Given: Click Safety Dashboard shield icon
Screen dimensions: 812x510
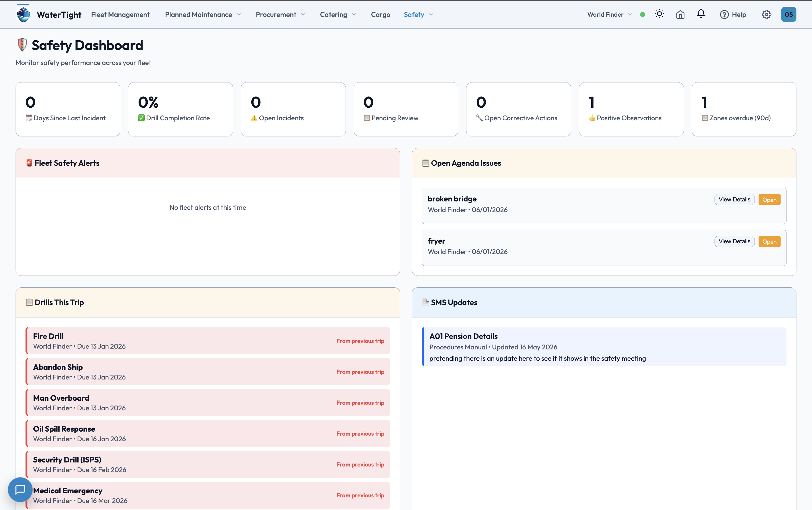Looking at the screenshot, I should pyautogui.click(x=22, y=45).
